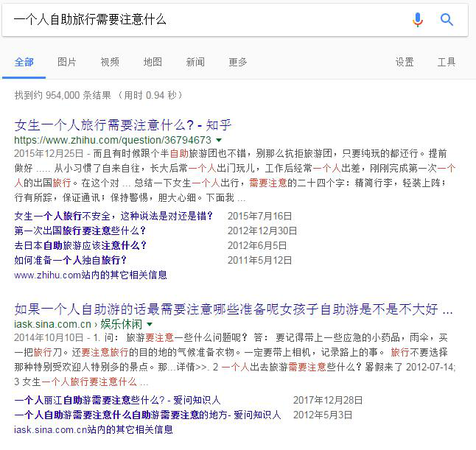This screenshot has height=450, width=476.
Task: Open the 工具 (Tools) options
Action: pos(447,62)
